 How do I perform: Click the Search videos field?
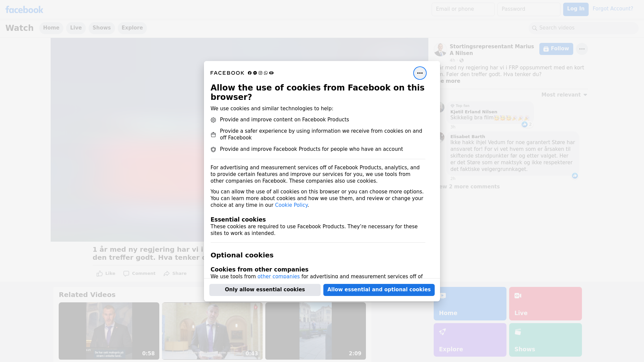[x=584, y=28]
